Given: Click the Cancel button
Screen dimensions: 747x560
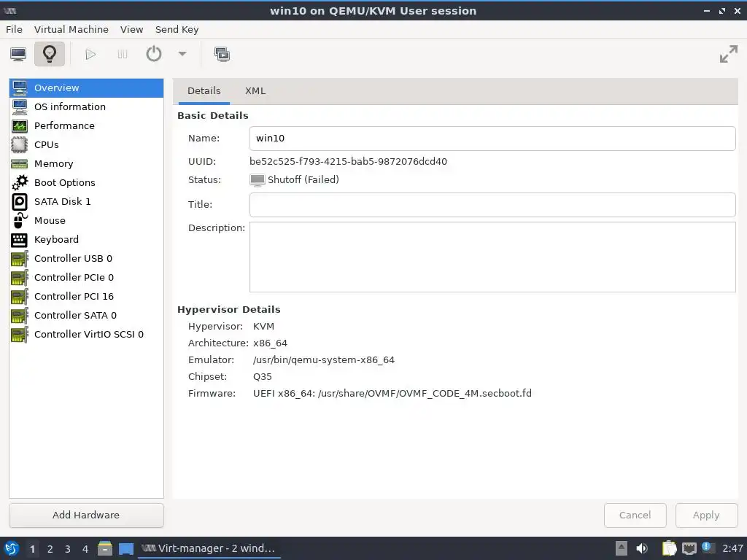Looking at the screenshot, I should 635,516.
